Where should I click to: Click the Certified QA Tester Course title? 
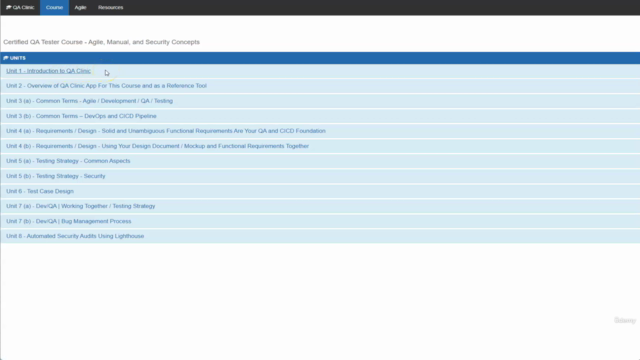click(x=102, y=42)
